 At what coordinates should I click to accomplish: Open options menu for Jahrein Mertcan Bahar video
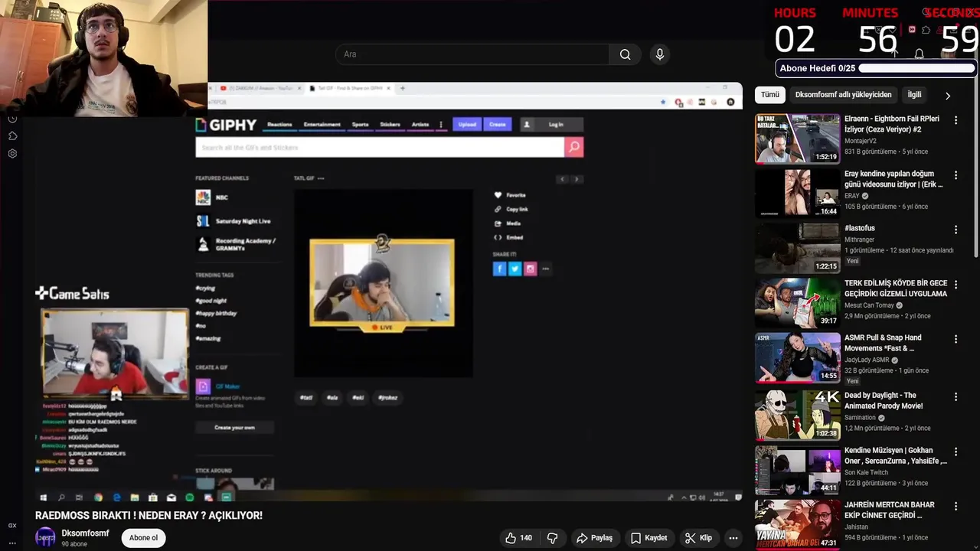tap(955, 506)
